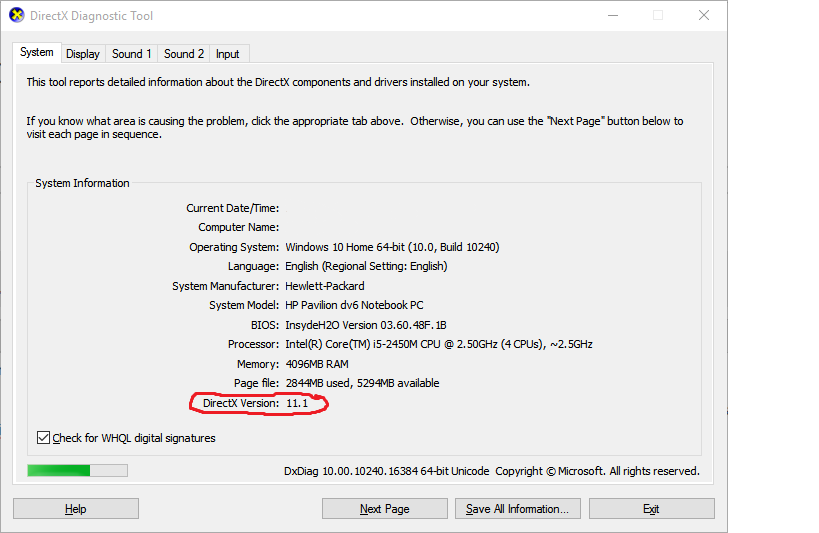The width and height of the screenshot is (819, 533).
Task: Click the InsydeH2O BIOS version text
Action: pyautogui.click(x=366, y=325)
